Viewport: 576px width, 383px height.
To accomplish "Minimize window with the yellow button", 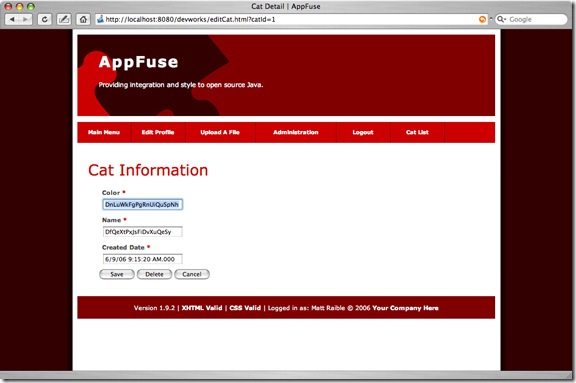I will [x=20, y=6].
